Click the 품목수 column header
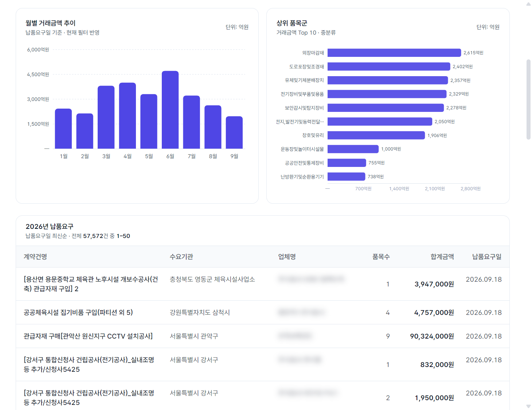 [381, 257]
